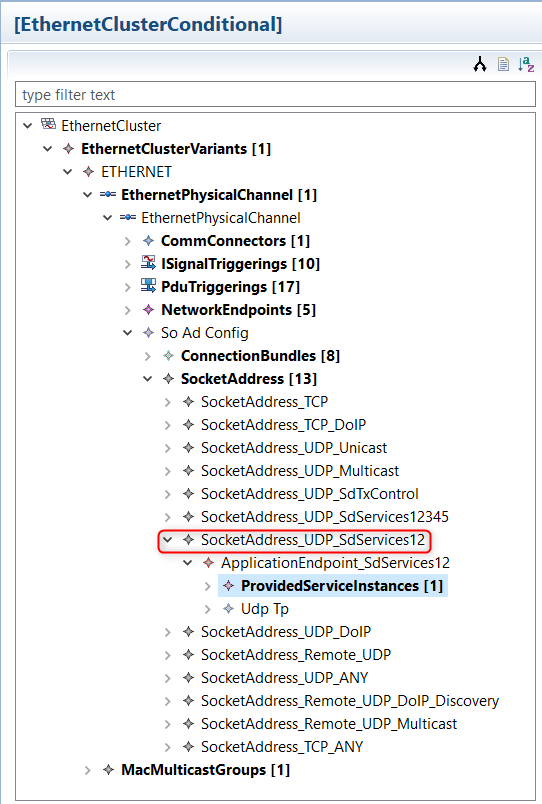
Task: Expand the Udp Tp node
Action: click(x=208, y=609)
